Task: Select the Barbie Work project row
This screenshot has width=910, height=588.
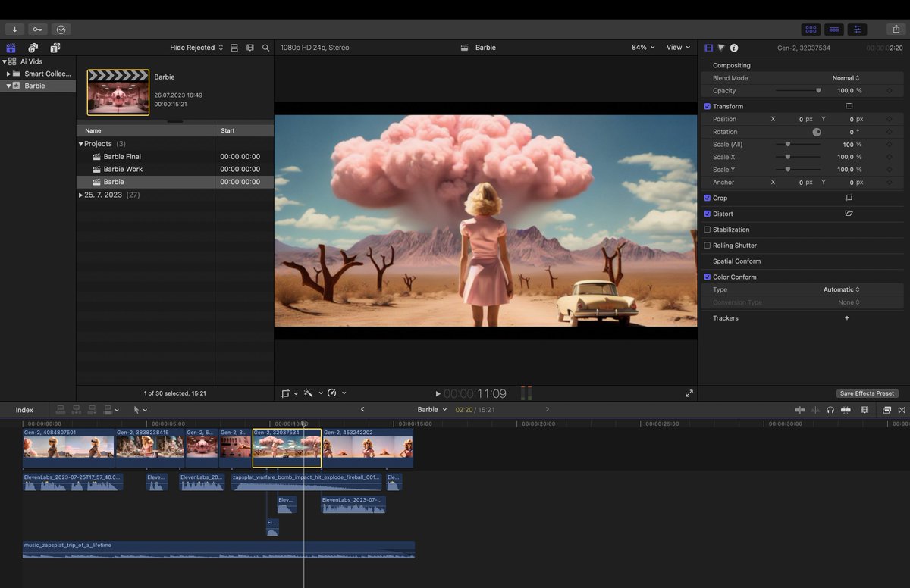Action: [175, 170]
